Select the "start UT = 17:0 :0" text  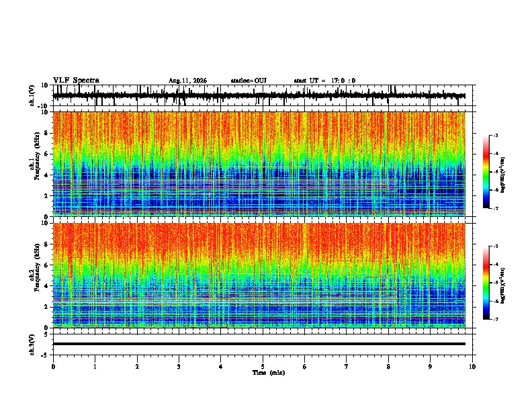pyautogui.click(x=324, y=81)
